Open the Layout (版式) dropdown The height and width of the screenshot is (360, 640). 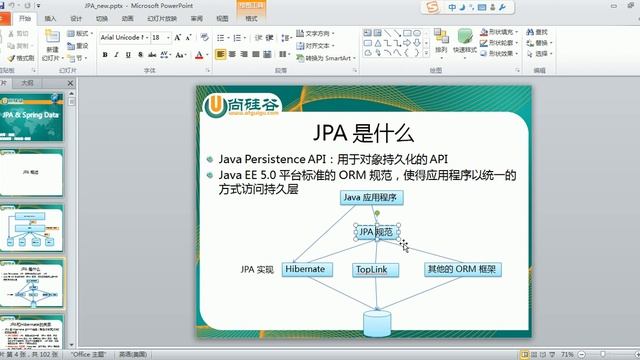tap(80, 33)
